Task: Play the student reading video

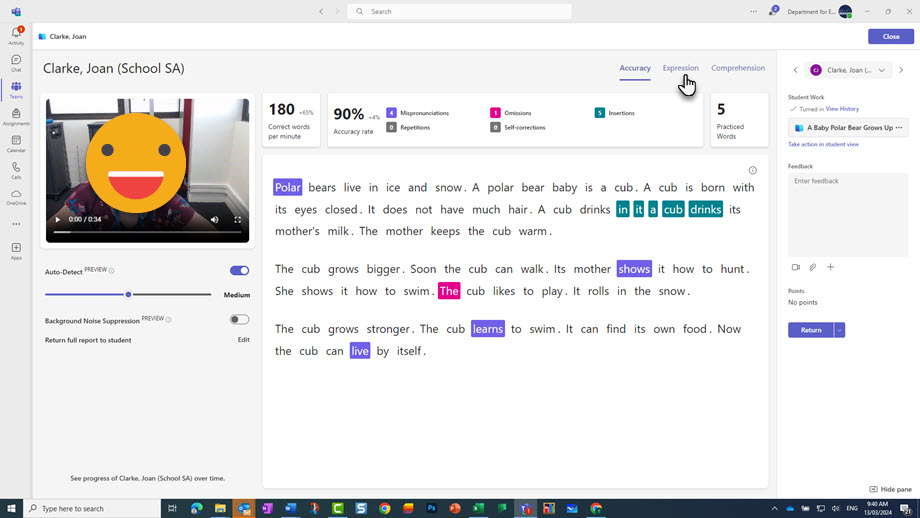Action: click(x=58, y=219)
